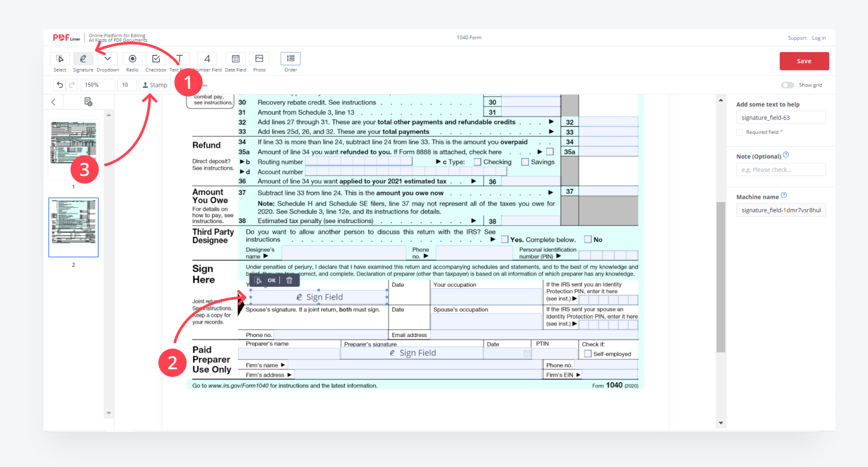Screen dimensions: 868x467
Task: Click the Machine name help icon
Action: 784,195
